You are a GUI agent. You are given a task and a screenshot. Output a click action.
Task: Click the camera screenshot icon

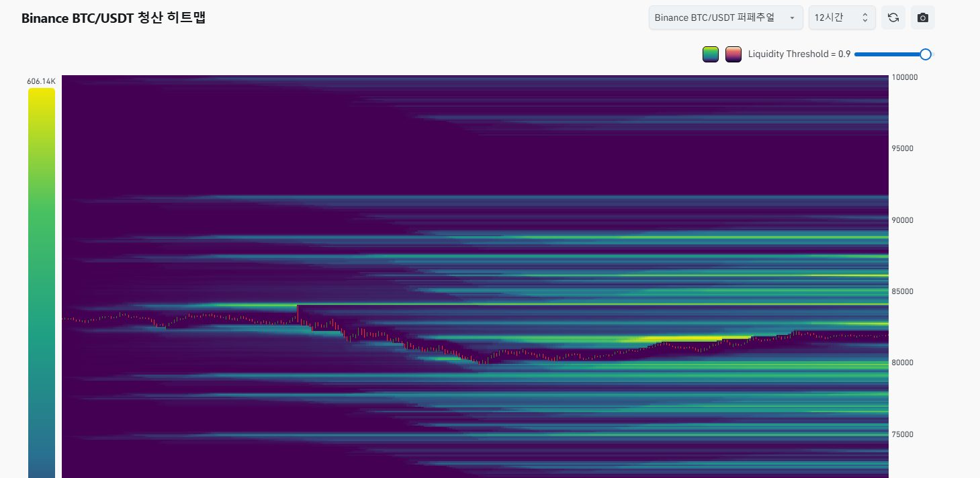pos(922,18)
